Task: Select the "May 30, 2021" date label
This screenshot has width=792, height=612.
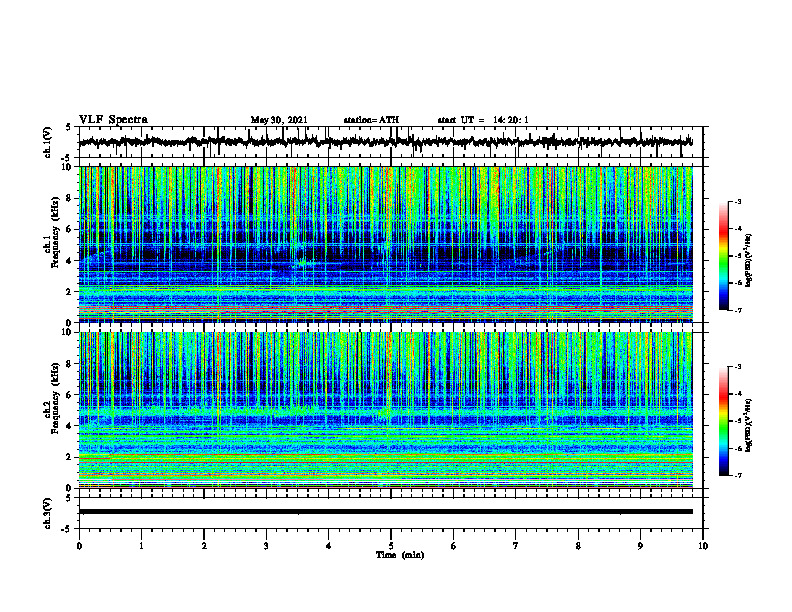Action: 279,120
